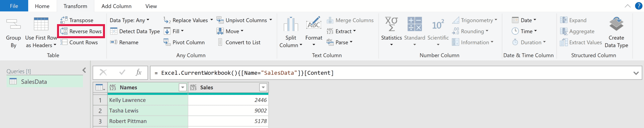This screenshot has width=644, height=128.
Task: Open the Information dropdown
Action: tap(473, 42)
